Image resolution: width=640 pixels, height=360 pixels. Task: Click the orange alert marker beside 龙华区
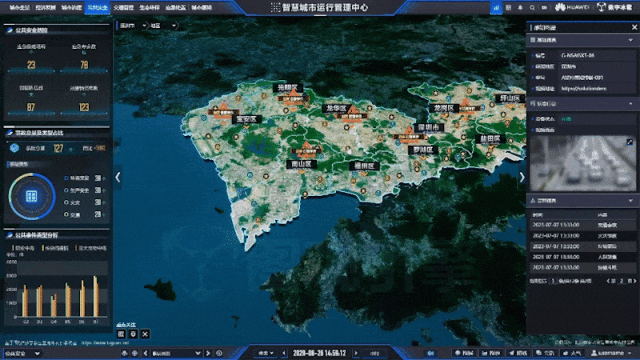point(353,113)
